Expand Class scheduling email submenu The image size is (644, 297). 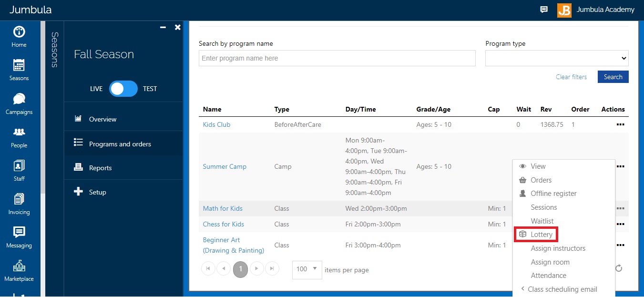click(x=563, y=289)
